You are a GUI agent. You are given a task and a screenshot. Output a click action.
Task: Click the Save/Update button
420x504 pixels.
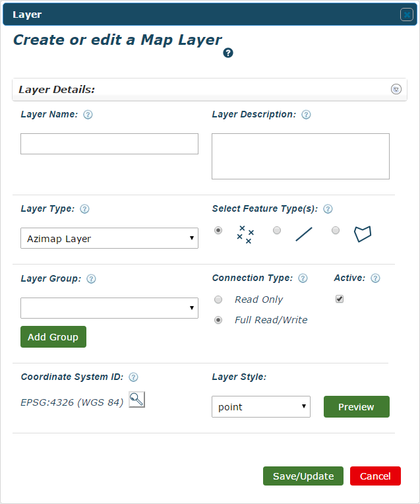click(303, 476)
